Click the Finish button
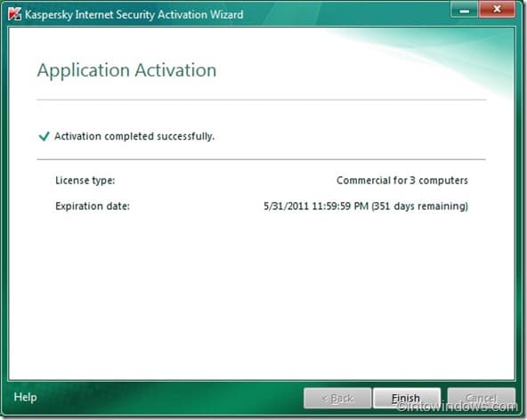527x420 pixels. (x=407, y=398)
